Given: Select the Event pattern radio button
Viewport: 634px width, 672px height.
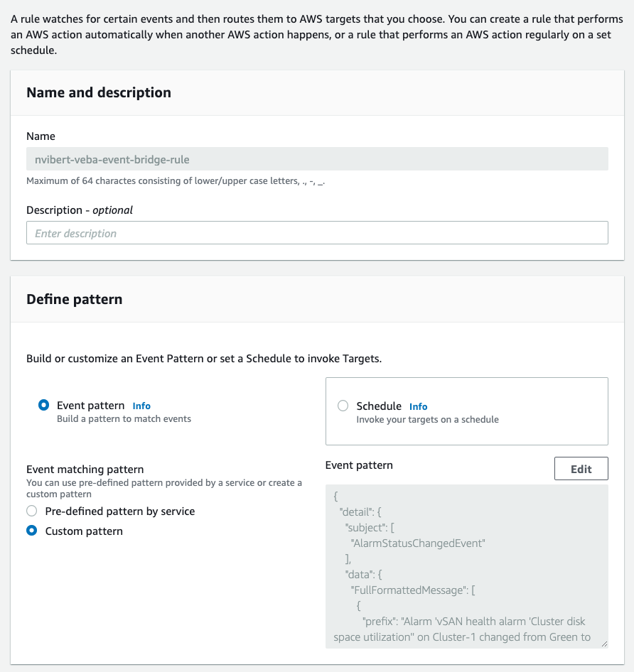Looking at the screenshot, I should click(44, 405).
